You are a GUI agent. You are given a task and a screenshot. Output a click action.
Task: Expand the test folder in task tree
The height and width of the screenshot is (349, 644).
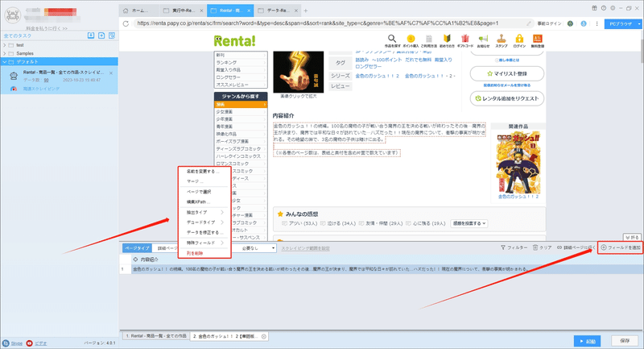click(5, 45)
